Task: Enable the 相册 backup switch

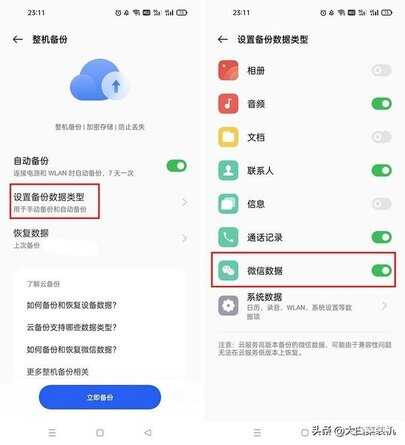Action: [x=382, y=70]
